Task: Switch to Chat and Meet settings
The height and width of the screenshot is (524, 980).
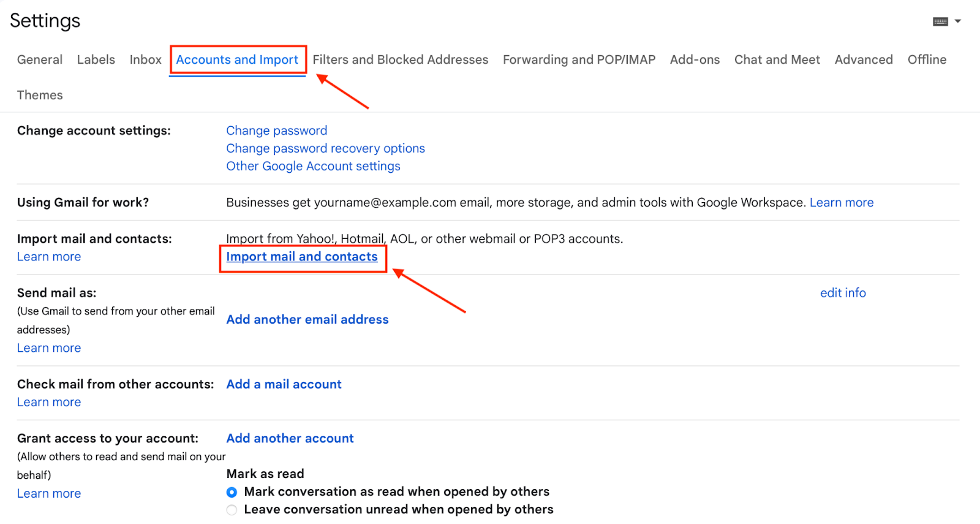Action: (777, 59)
